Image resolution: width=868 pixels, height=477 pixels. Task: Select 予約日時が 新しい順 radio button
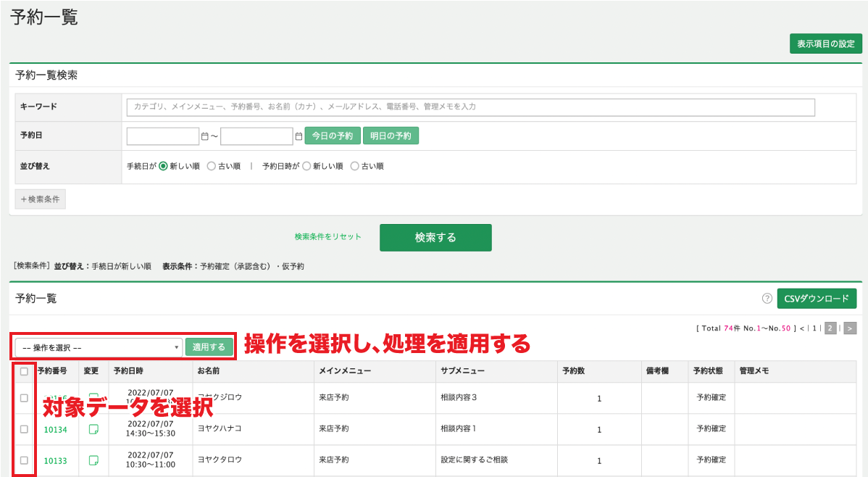(x=306, y=166)
